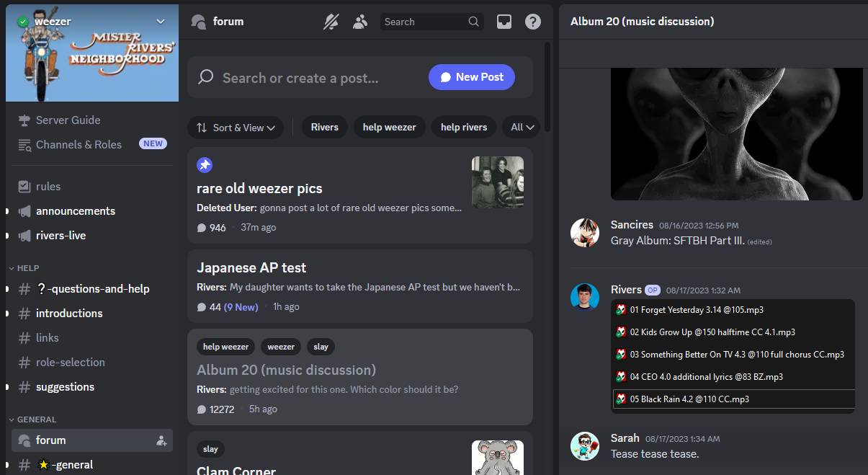Viewport: 868px width, 475px height.
Task: Toggle the help weezer tag filter
Action: 389,128
